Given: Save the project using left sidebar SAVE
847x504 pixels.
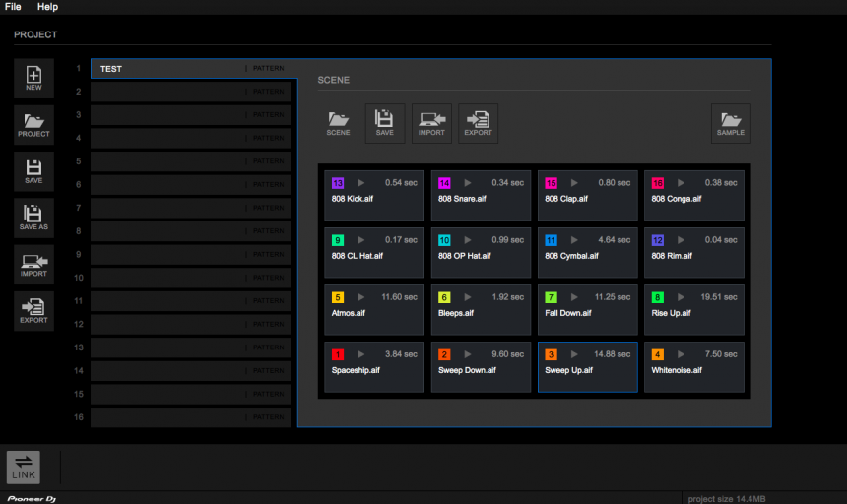Looking at the screenshot, I should coord(33,171).
